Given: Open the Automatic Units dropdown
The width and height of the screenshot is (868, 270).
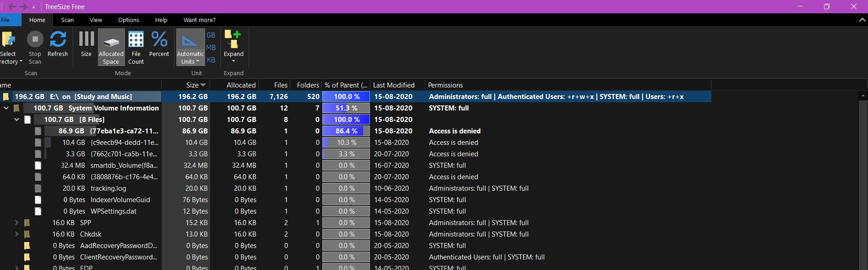Looking at the screenshot, I should (x=190, y=57).
